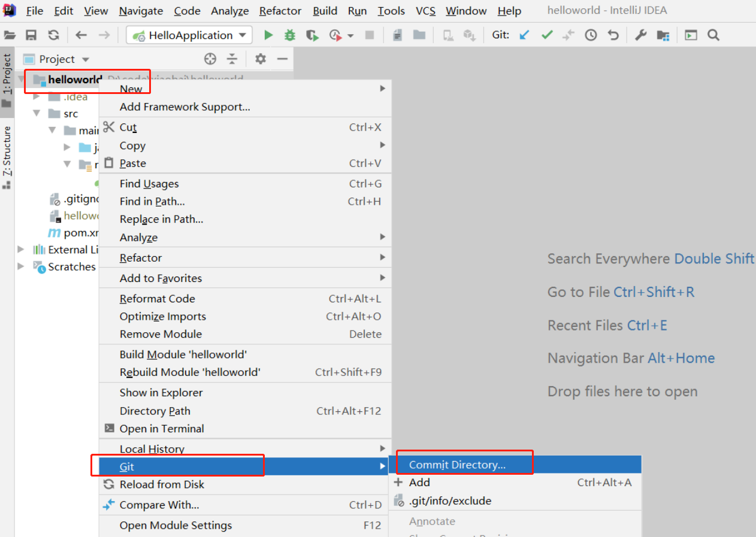The width and height of the screenshot is (756, 537).
Task: Select Show in Explorer
Action: [245, 393]
